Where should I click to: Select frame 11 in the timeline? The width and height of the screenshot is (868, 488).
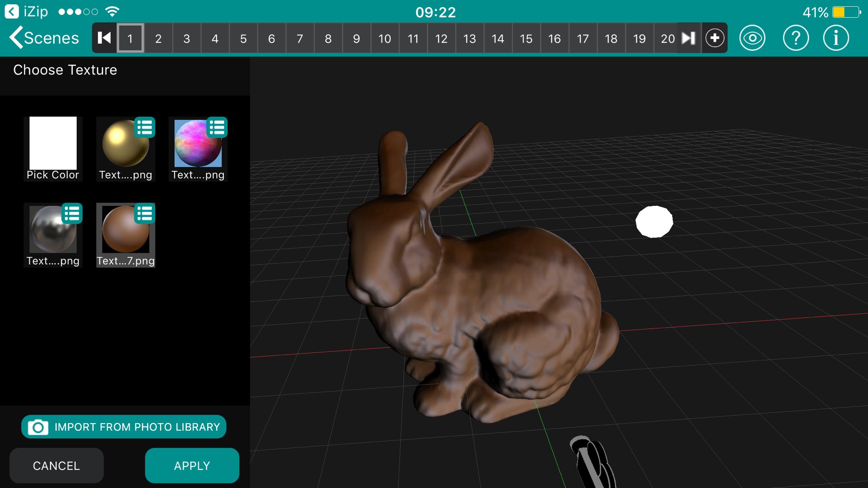pyautogui.click(x=413, y=38)
